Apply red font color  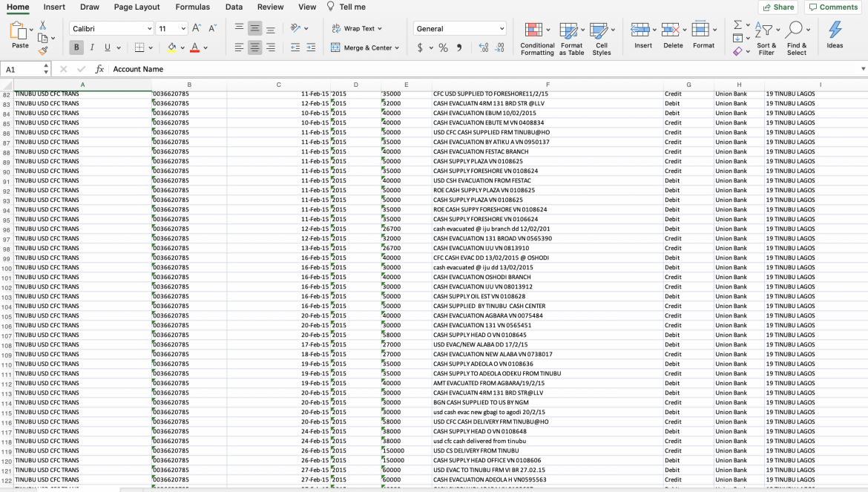point(195,47)
